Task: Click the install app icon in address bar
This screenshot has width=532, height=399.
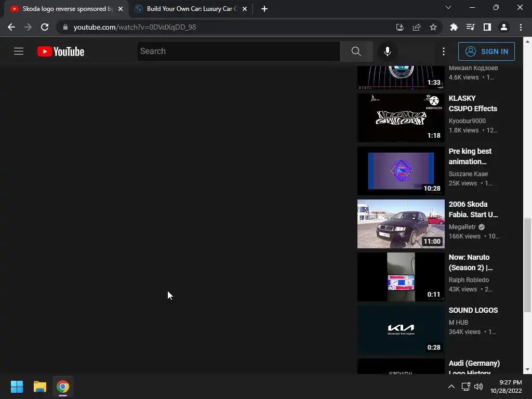Action: pos(400,27)
